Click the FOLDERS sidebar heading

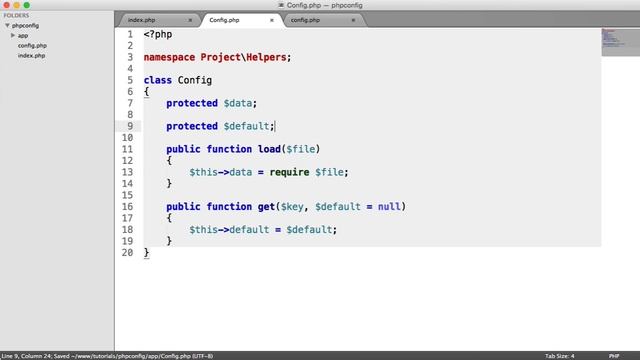pos(16,16)
